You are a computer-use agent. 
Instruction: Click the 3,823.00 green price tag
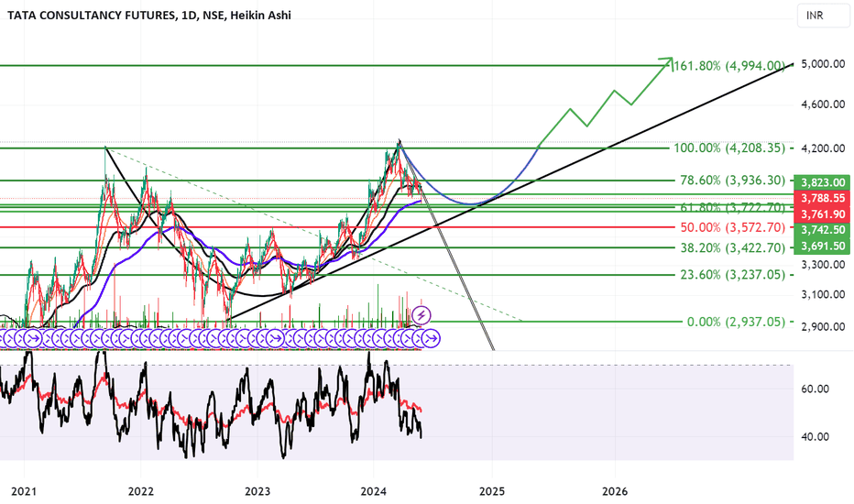pos(823,182)
